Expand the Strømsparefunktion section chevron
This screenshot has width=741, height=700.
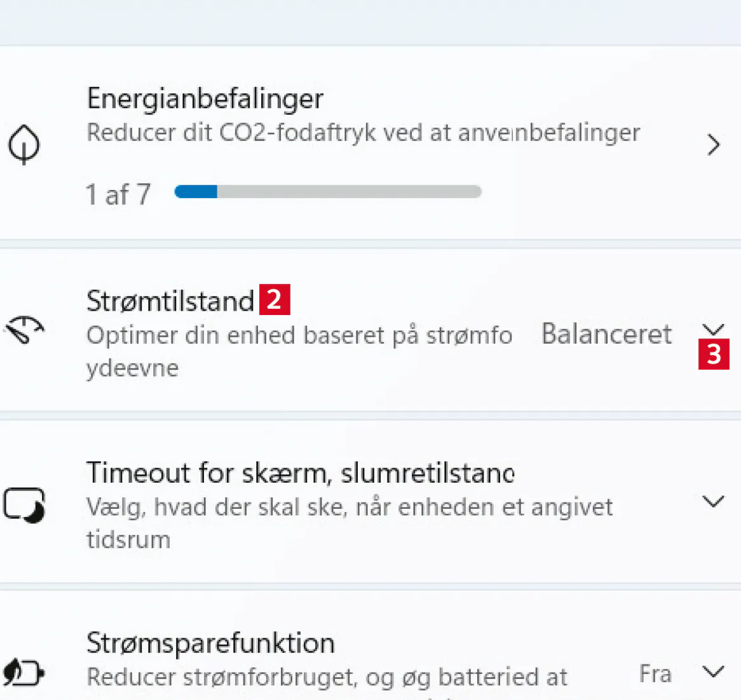714,671
